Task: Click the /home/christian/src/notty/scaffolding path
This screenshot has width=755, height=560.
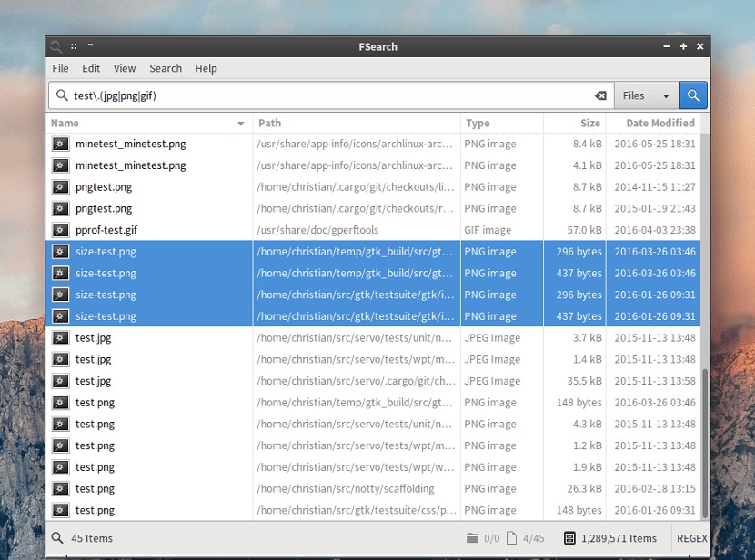Action: pyautogui.click(x=345, y=488)
